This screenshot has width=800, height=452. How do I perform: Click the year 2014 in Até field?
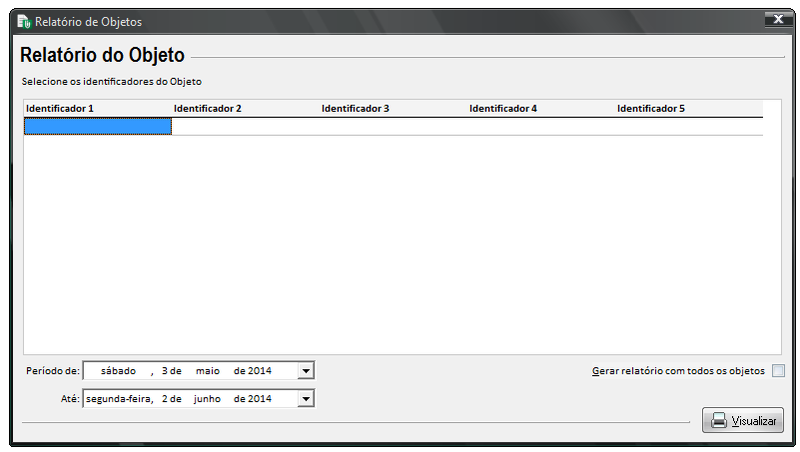click(x=259, y=399)
